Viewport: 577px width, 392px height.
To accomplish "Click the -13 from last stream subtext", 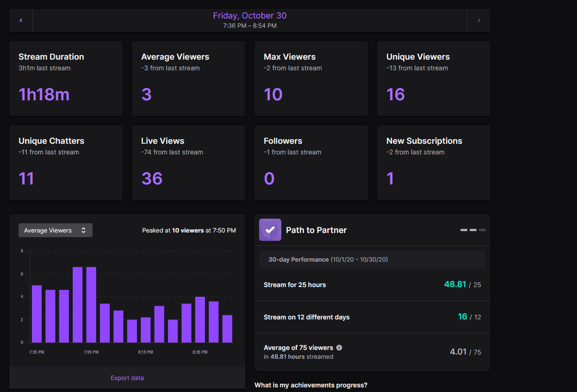I will click(x=417, y=68).
